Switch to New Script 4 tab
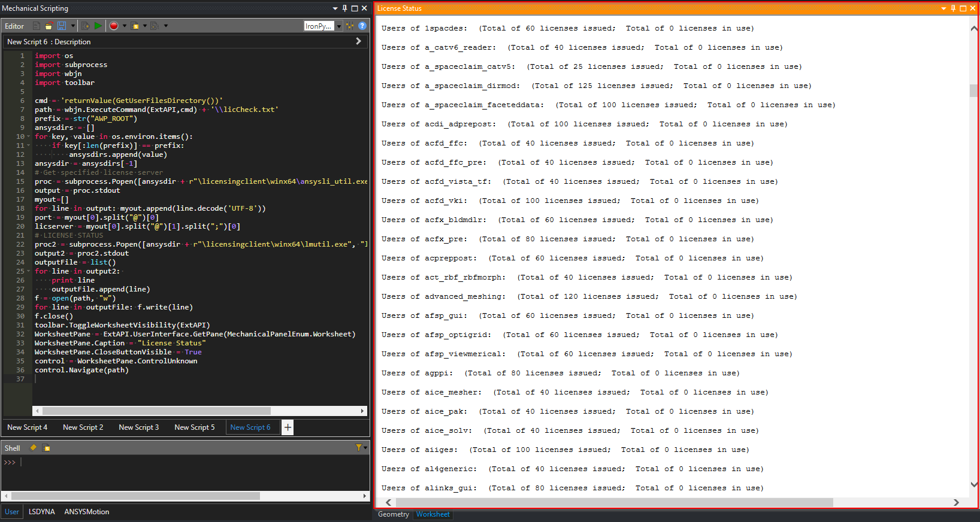This screenshot has width=980, height=522. tap(27, 427)
